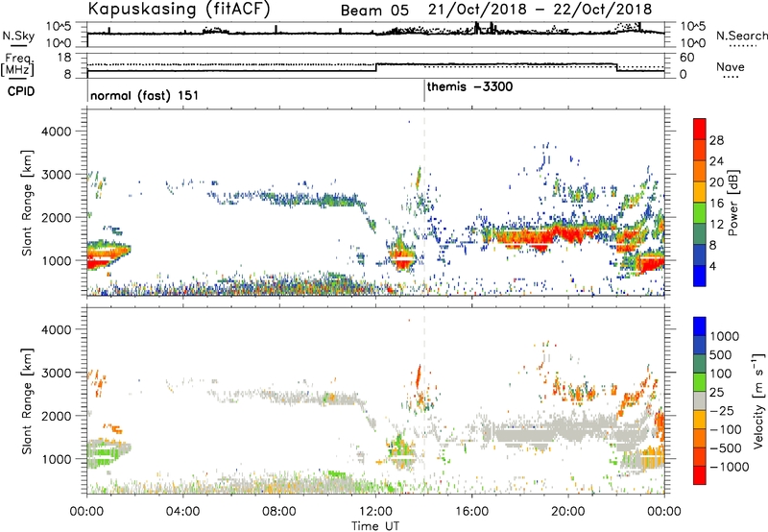Click the "3000" tick on velocity panel
768x532 pixels.
(56, 373)
